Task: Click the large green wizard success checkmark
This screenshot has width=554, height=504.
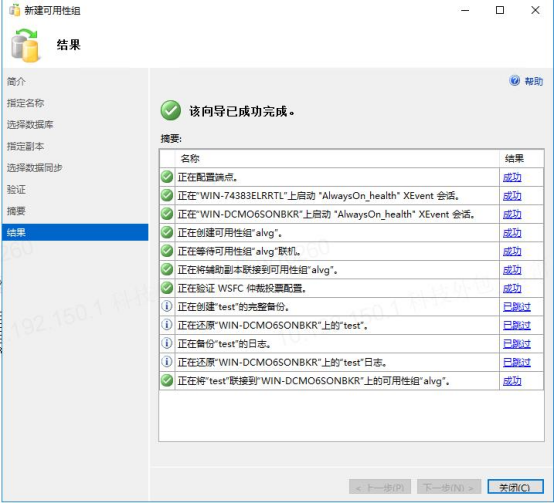Action: click(x=171, y=110)
